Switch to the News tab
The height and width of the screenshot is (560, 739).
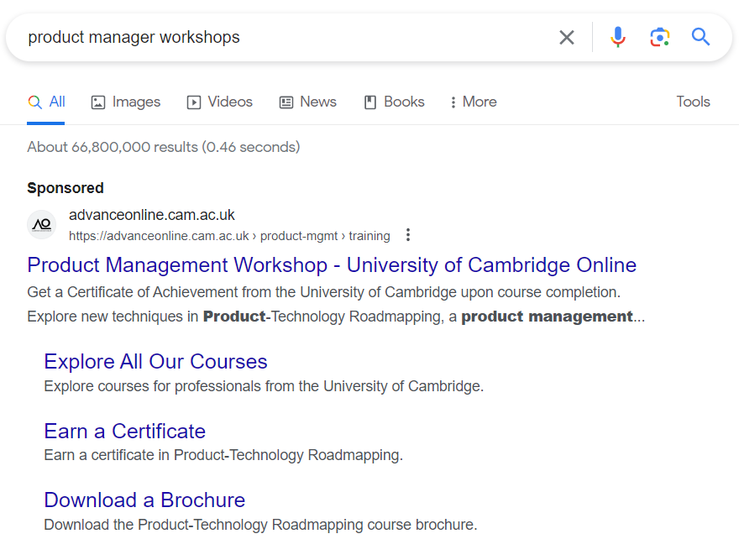point(307,102)
